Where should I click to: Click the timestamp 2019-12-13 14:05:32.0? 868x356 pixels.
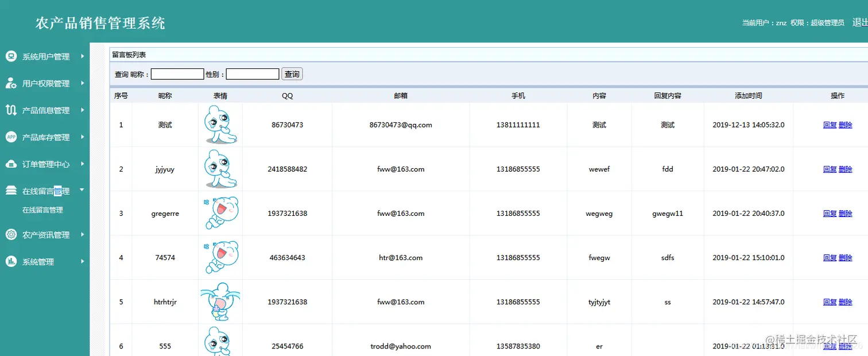click(x=749, y=125)
